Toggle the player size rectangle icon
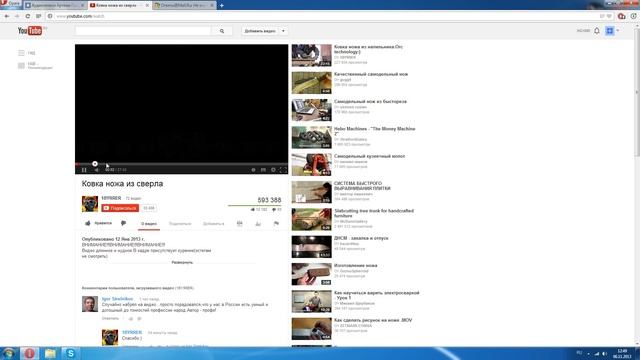This screenshot has height=360, width=640. click(263, 169)
